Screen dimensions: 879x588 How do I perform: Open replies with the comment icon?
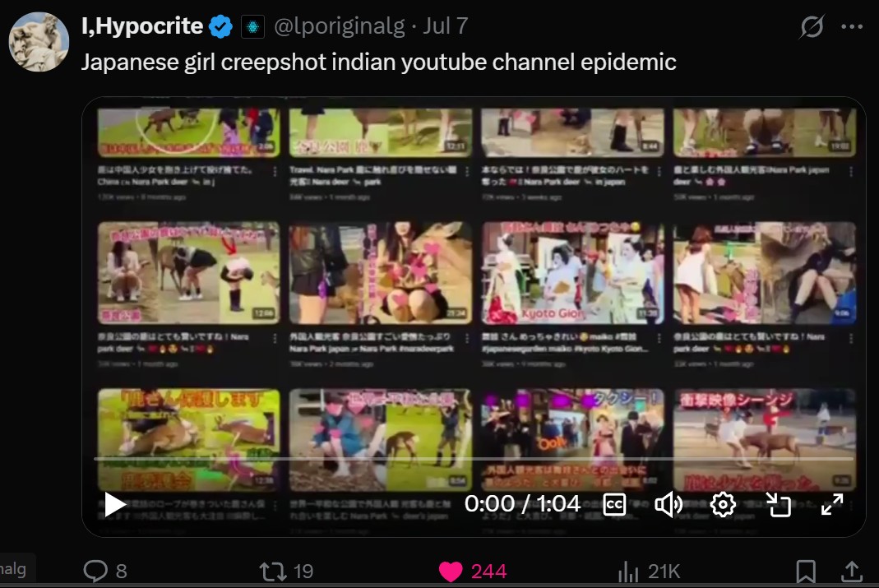click(x=95, y=572)
